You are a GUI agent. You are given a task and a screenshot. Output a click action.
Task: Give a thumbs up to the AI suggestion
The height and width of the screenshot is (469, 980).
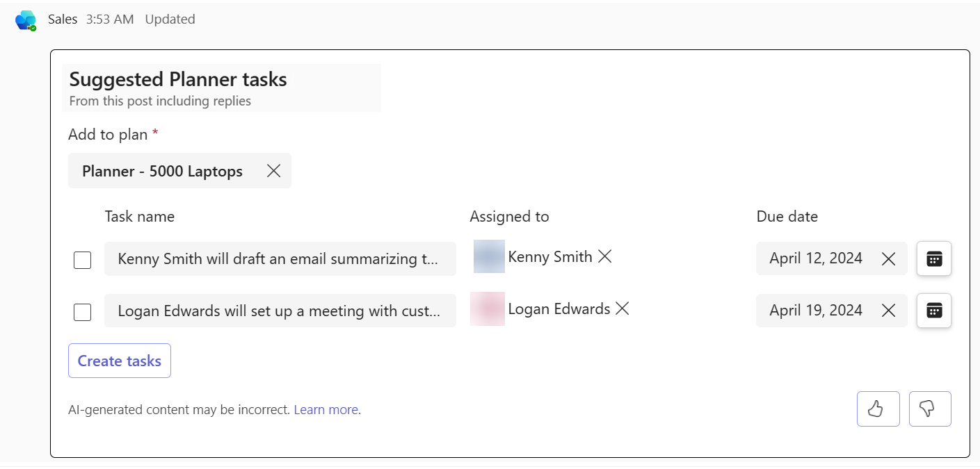878,409
